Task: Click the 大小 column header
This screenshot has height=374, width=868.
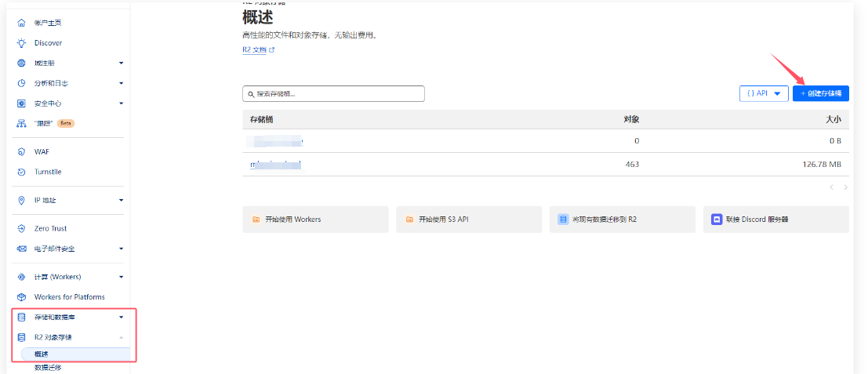Action: click(833, 119)
